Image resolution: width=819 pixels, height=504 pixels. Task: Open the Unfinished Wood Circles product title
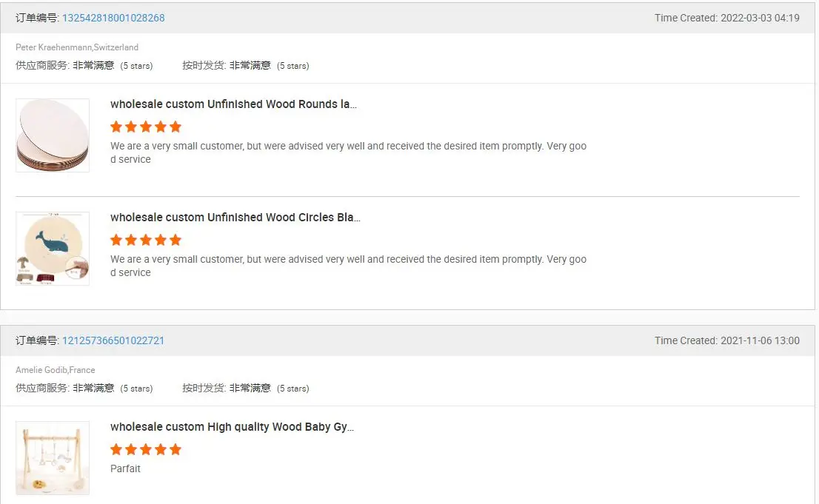point(235,218)
